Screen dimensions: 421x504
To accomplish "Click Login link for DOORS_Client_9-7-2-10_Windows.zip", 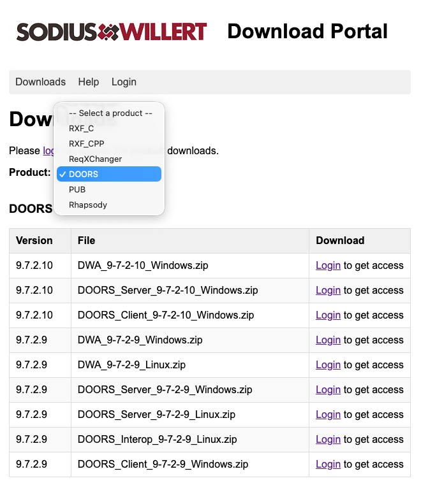I will tap(328, 315).
